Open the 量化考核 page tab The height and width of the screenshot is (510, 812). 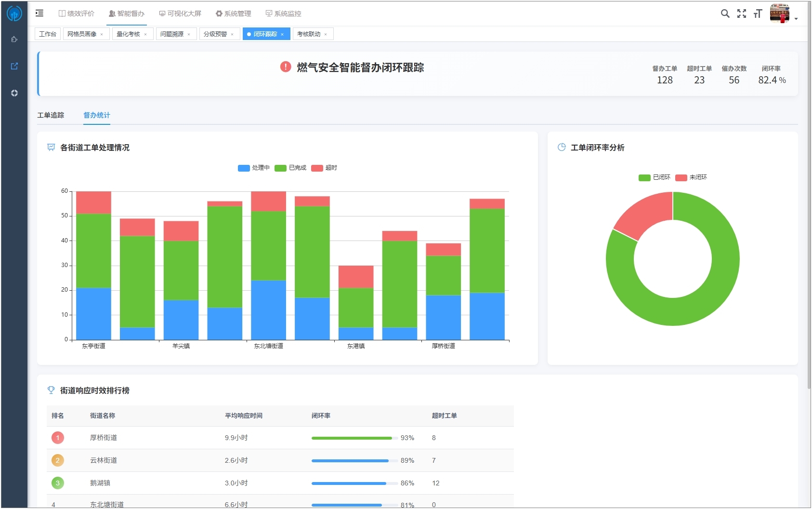[x=128, y=34]
